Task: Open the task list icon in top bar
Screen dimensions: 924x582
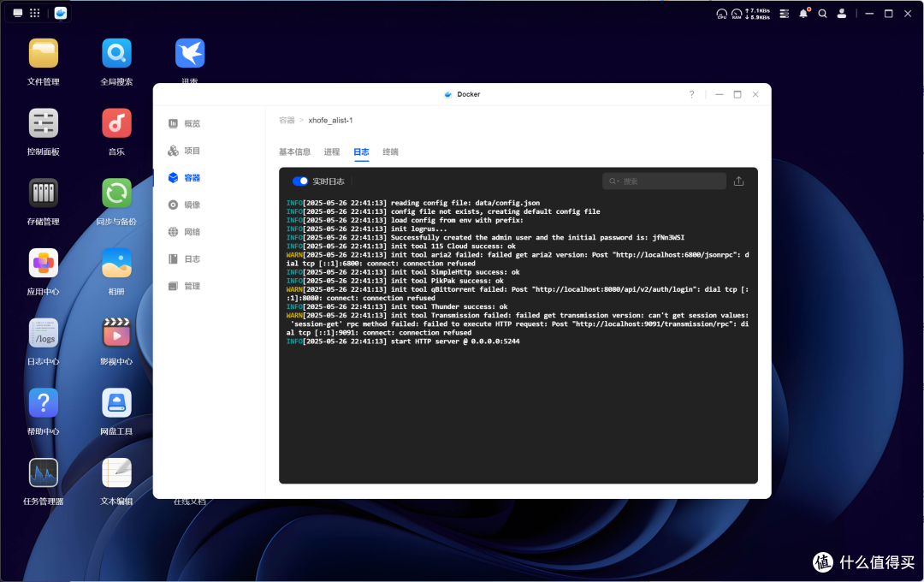Action: point(785,14)
